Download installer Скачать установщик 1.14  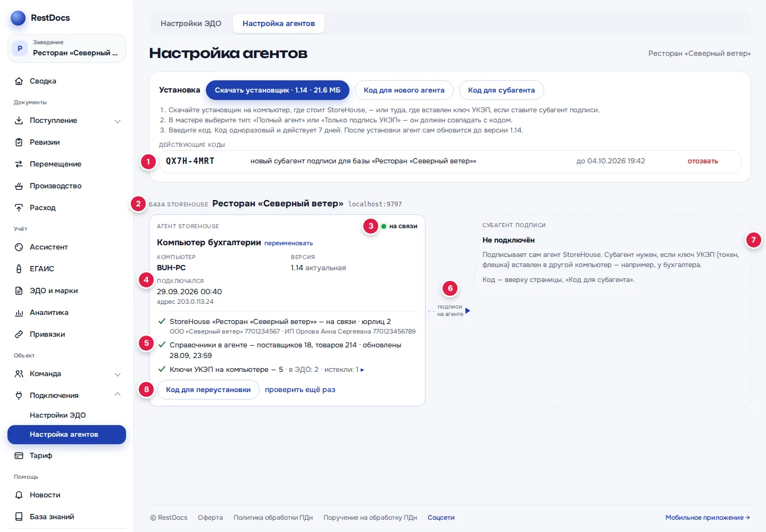point(278,90)
